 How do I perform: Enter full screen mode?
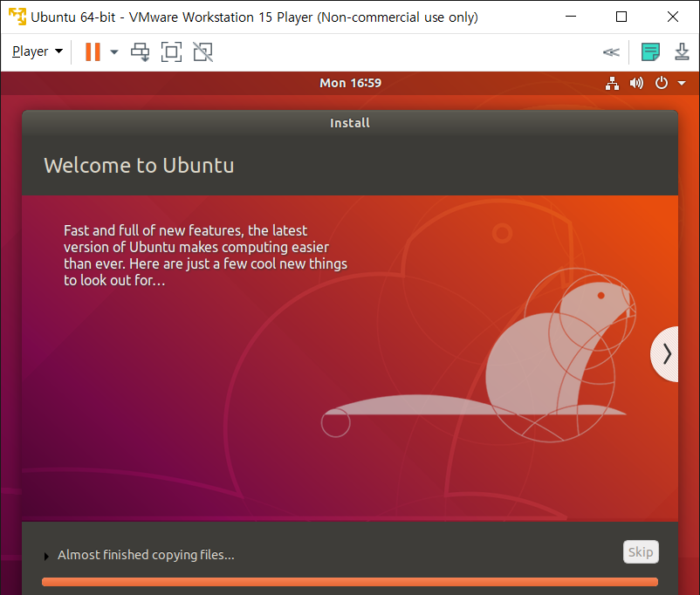coord(171,51)
